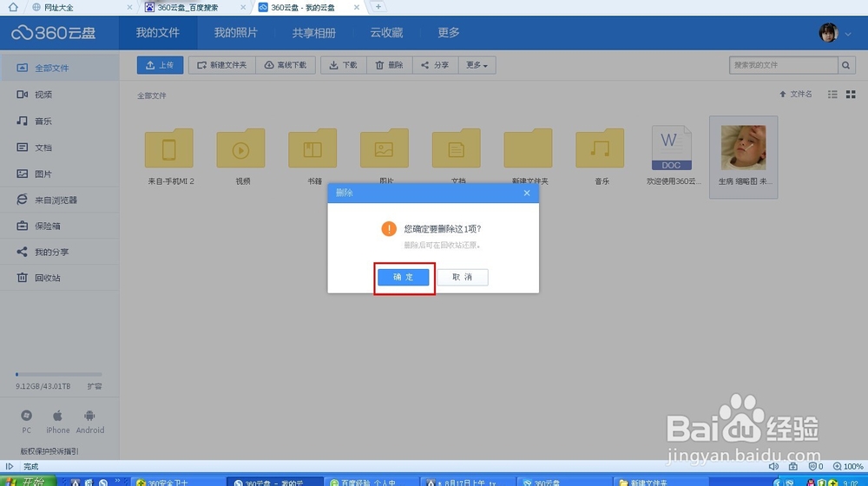Open the 文档 folder icon

pos(457,148)
